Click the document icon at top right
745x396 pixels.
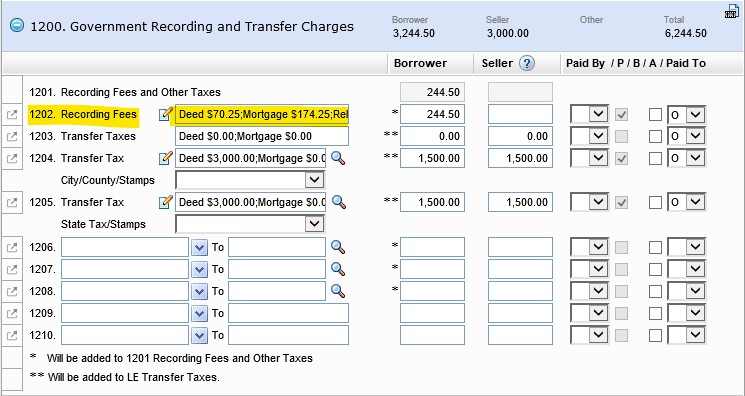(732, 11)
